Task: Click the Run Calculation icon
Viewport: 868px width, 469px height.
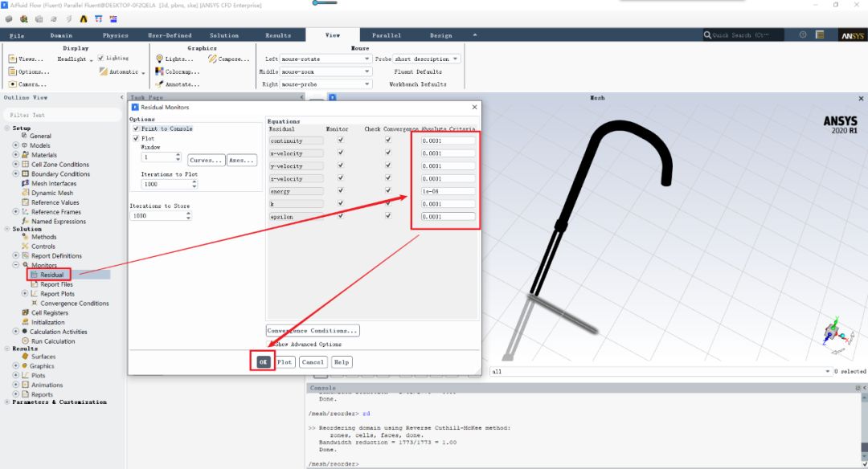Action: coord(25,341)
